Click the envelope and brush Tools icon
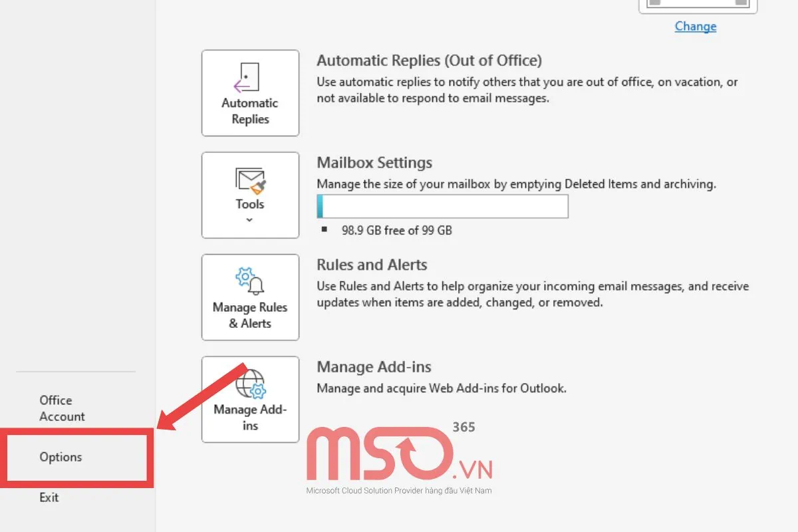Image resolution: width=798 pixels, height=532 pixels. [x=250, y=180]
